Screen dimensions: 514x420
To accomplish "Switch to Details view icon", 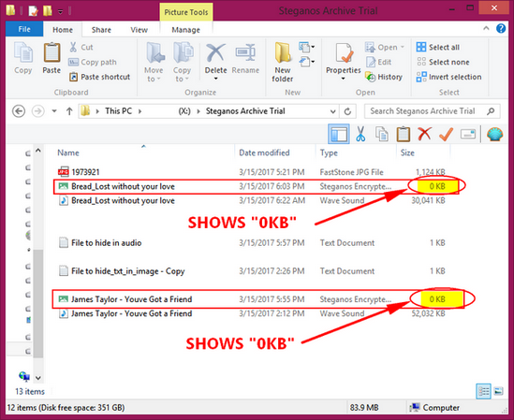I will click(483, 391).
